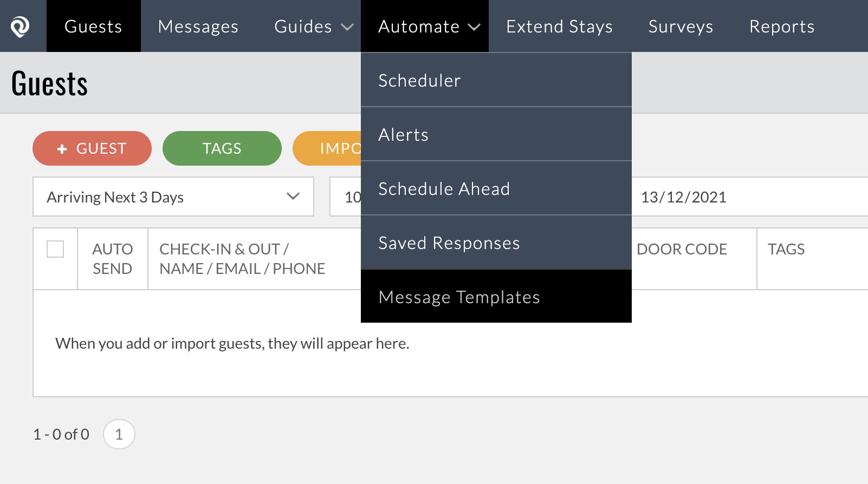Image resolution: width=868 pixels, height=484 pixels.
Task: Click the app logo icon
Action: click(20, 27)
